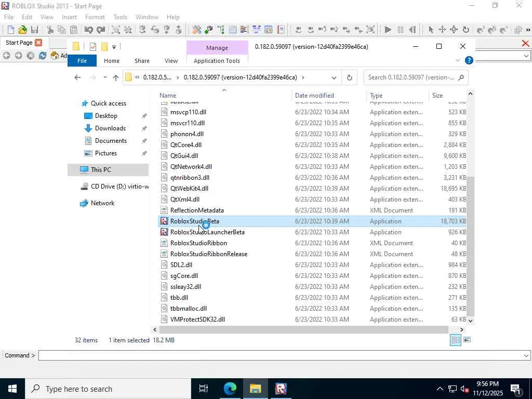Click the browser Back button on Start Page
Image resolution: width=532 pixels, height=399 pixels.
click(6, 55)
